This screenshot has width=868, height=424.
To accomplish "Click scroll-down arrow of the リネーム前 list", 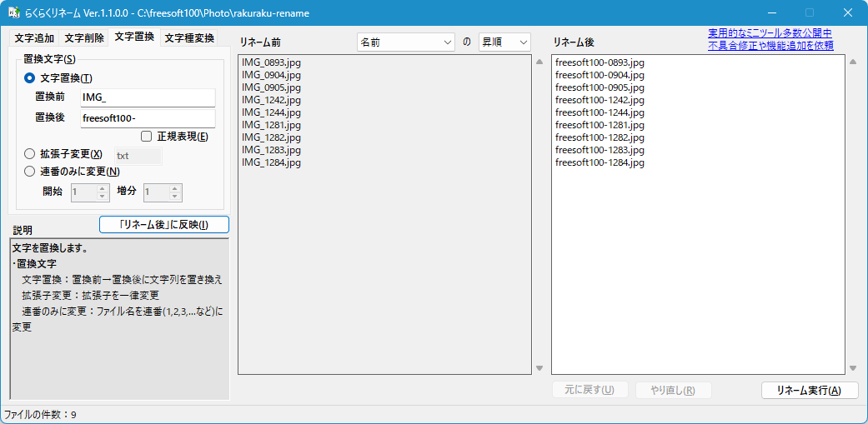I will (x=539, y=368).
